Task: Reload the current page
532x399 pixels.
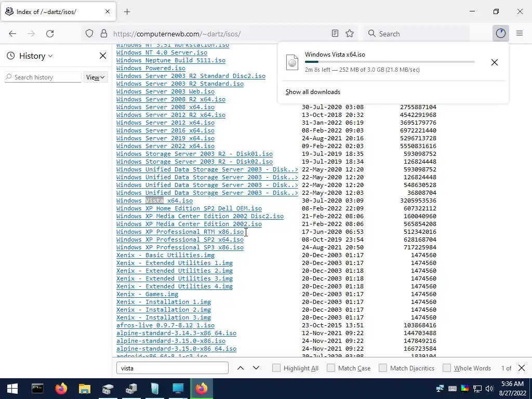Action: 50,34
